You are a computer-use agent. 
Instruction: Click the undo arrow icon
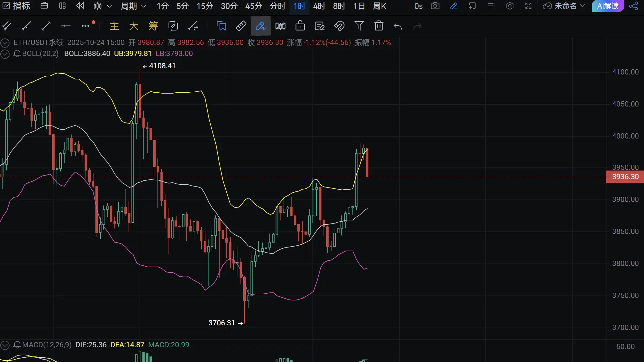[398, 26]
